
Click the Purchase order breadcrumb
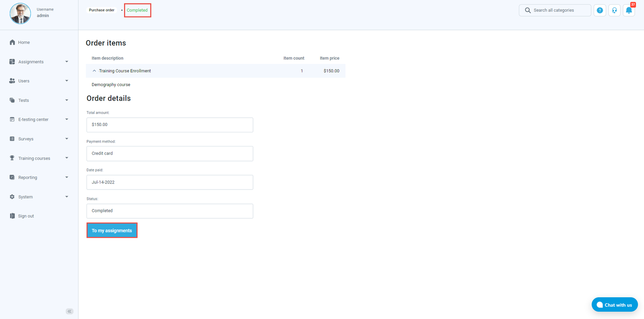click(x=101, y=10)
